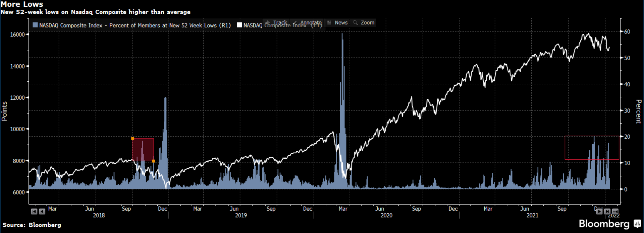Image resolution: width=644 pixels, height=233 pixels.
Task: Click the 2019 year label on the time axis
Action: pos(241,215)
